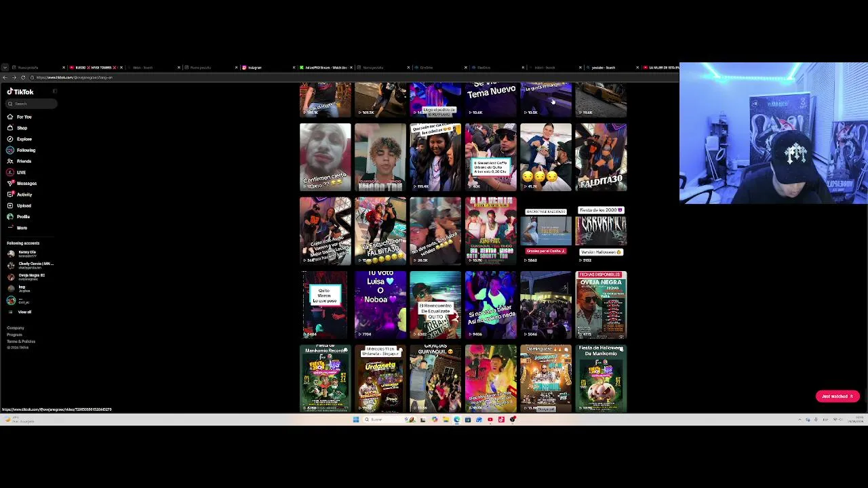Close the Instagram browser tab
This screenshot has width=868, height=488.
pyautogui.click(x=294, y=68)
